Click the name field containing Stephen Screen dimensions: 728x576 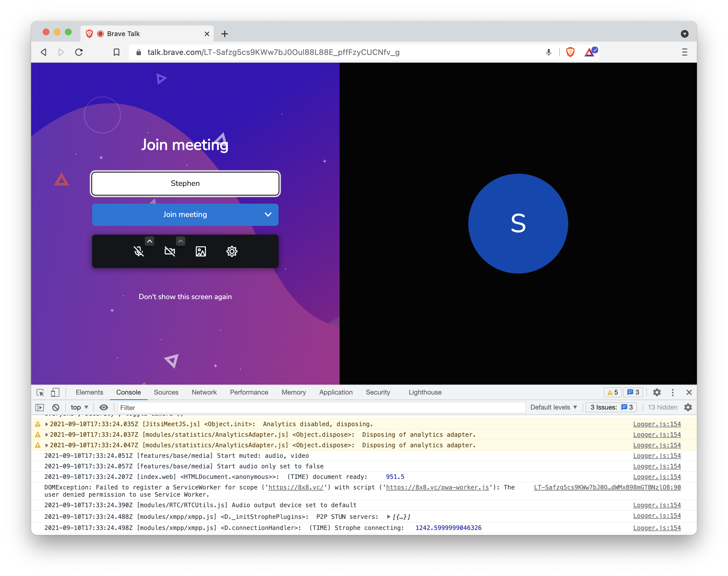pos(185,183)
